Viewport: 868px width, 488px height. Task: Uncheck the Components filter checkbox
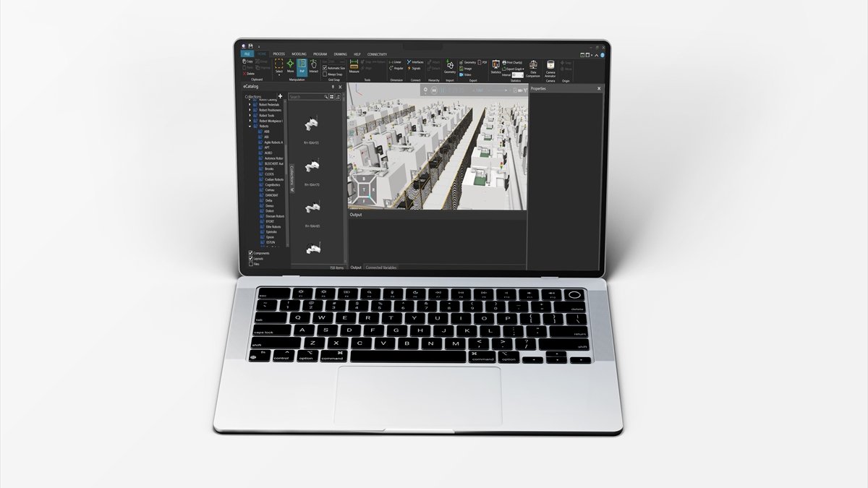click(251, 253)
